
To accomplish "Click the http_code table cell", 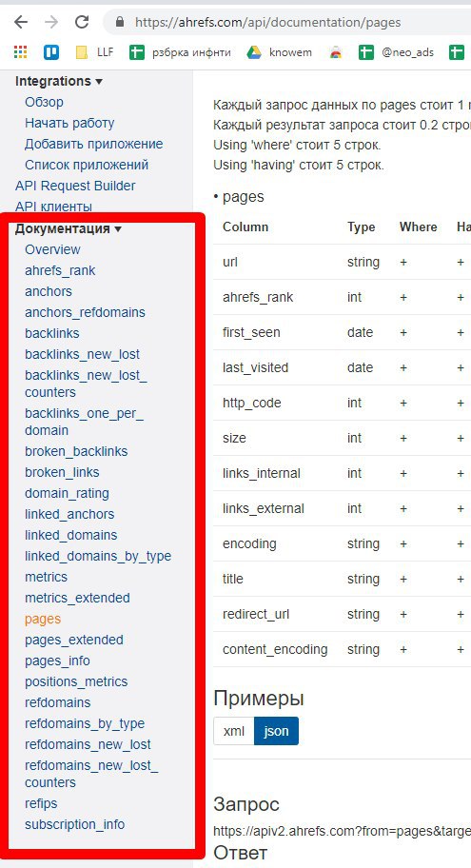I will (252, 403).
